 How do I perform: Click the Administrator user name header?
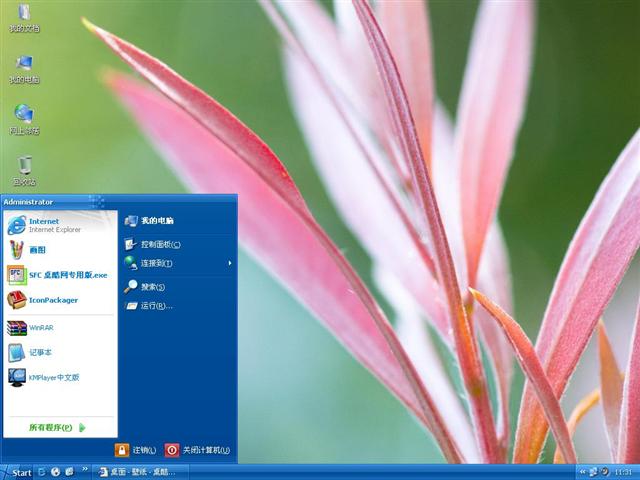coord(28,202)
